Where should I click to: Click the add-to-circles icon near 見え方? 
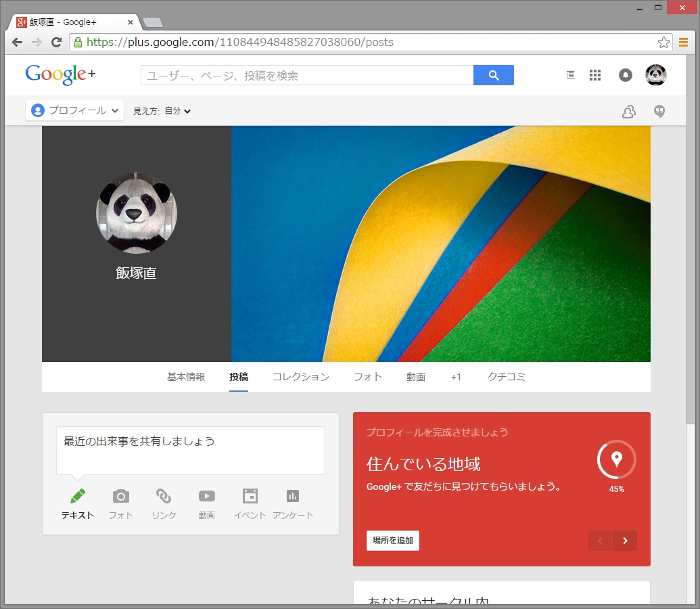click(x=628, y=111)
